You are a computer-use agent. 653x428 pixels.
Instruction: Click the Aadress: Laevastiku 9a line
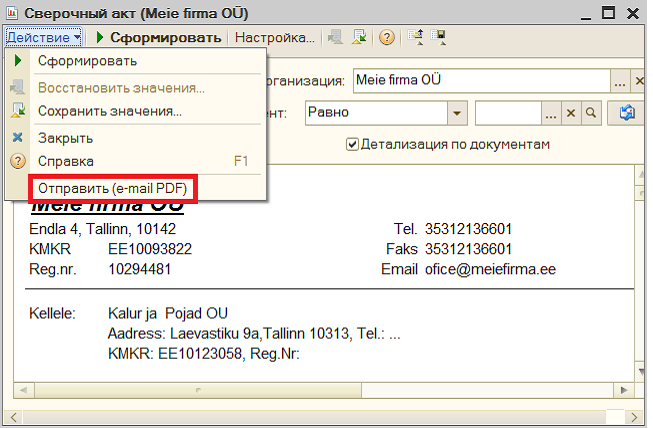click(x=254, y=333)
